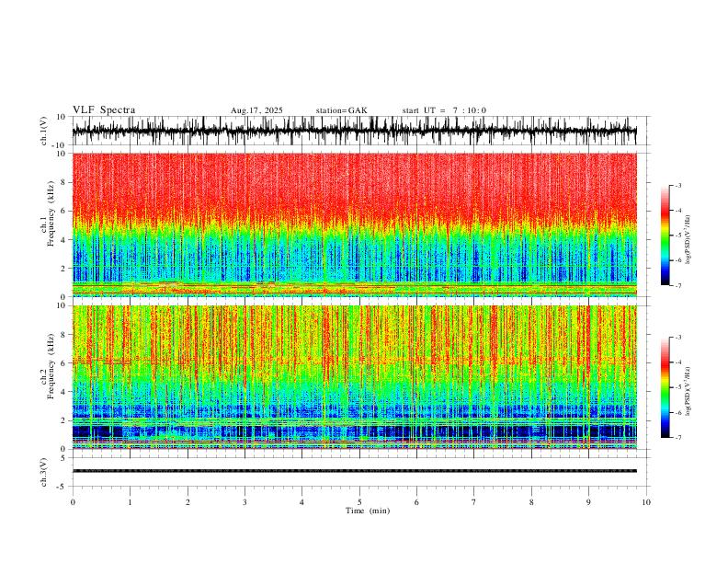Click time axis tick label "7"

click(x=474, y=502)
